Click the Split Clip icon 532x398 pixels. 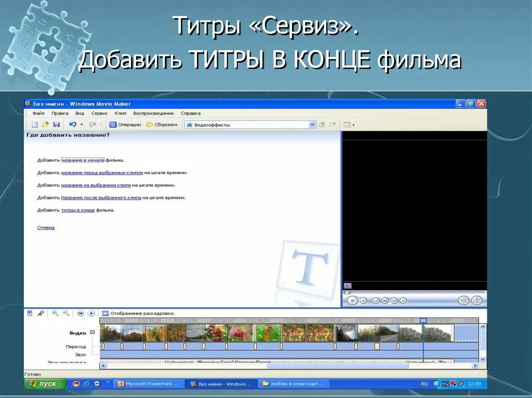(463, 300)
